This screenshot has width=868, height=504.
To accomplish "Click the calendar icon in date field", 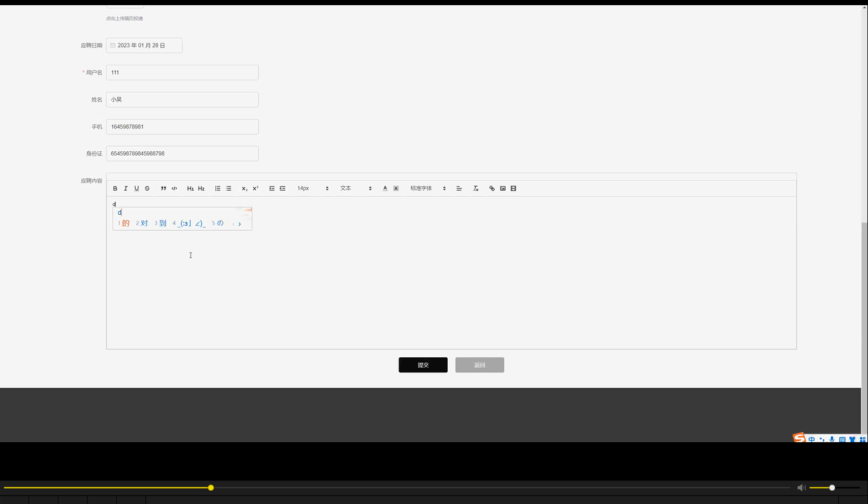I will 113,45.
